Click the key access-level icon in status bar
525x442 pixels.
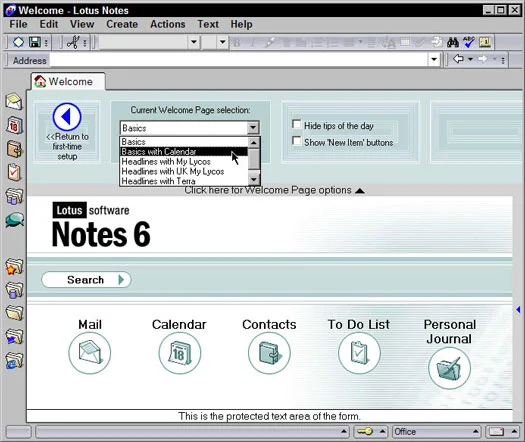click(x=365, y=432)
